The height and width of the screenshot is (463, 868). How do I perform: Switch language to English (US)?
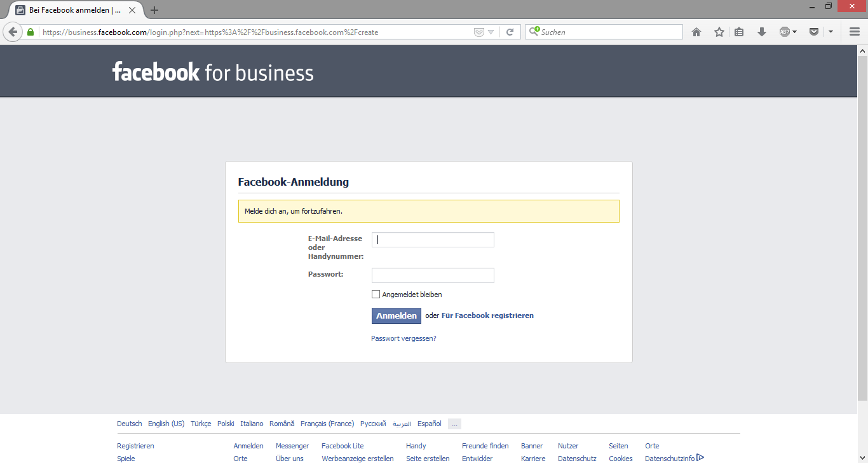point(166,424)
